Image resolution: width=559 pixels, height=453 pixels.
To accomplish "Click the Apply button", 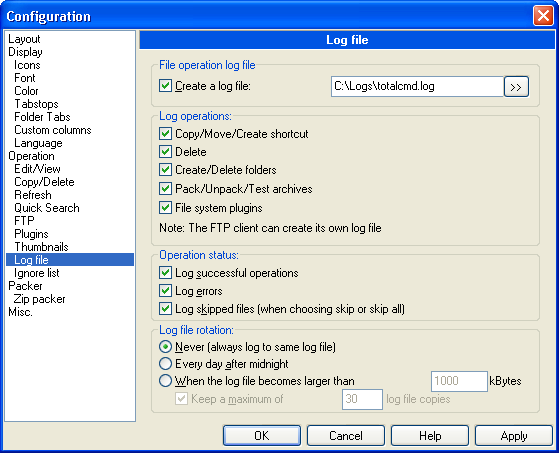I will click(x=514, y=436).
